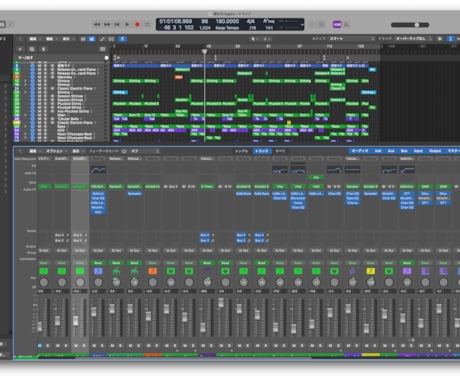Click the orange channel strip icon
Image resolution: width=460 pixels, height=380 pixels.
[153, 271]
